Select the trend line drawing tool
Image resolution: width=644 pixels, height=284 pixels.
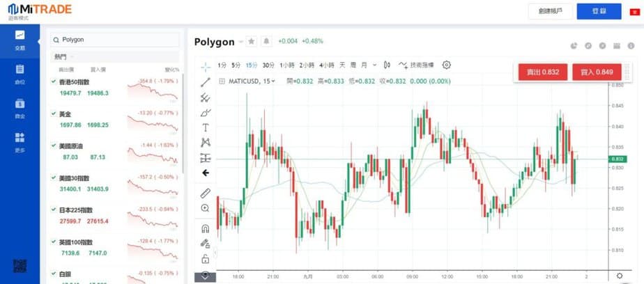coord(206,82)
